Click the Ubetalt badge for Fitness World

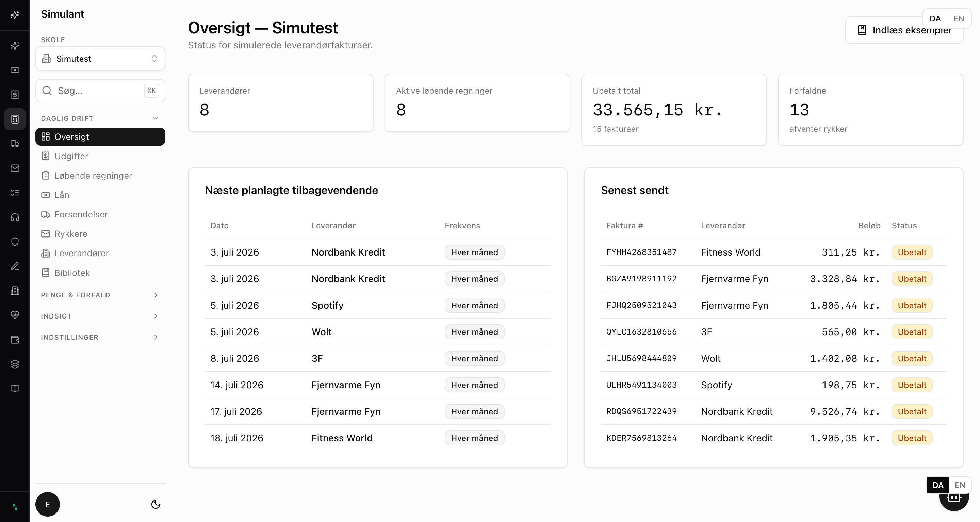[912, 252]
